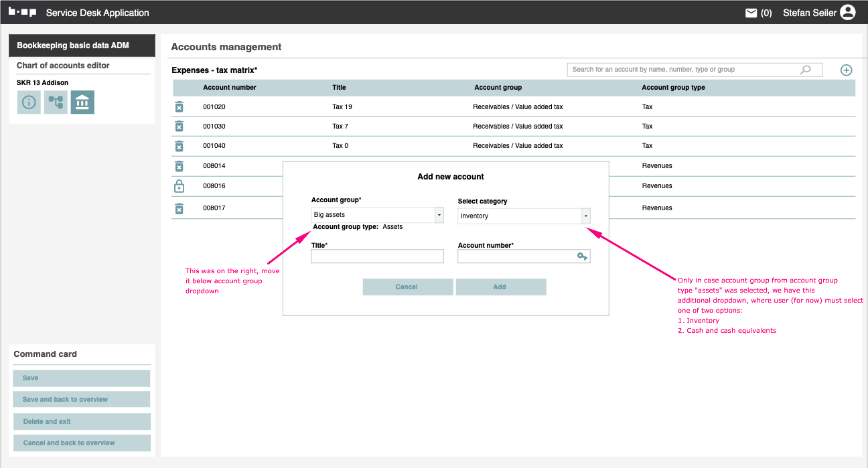Open the mail inbox envelope icon
This screenshot has width=868, height=468.
[x=751, y=13]
